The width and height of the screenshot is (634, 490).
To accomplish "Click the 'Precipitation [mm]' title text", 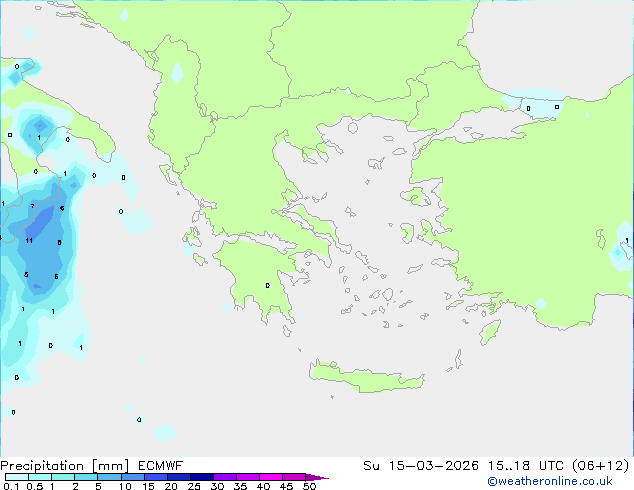I will pyautogui.click(x=64, y=466).
